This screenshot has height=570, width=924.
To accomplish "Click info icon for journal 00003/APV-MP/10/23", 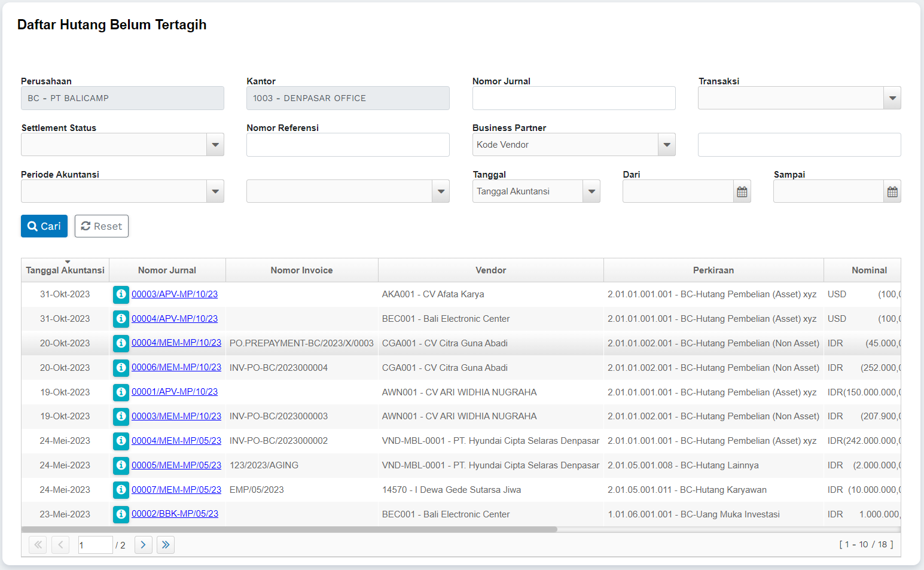I will point(121,294).
